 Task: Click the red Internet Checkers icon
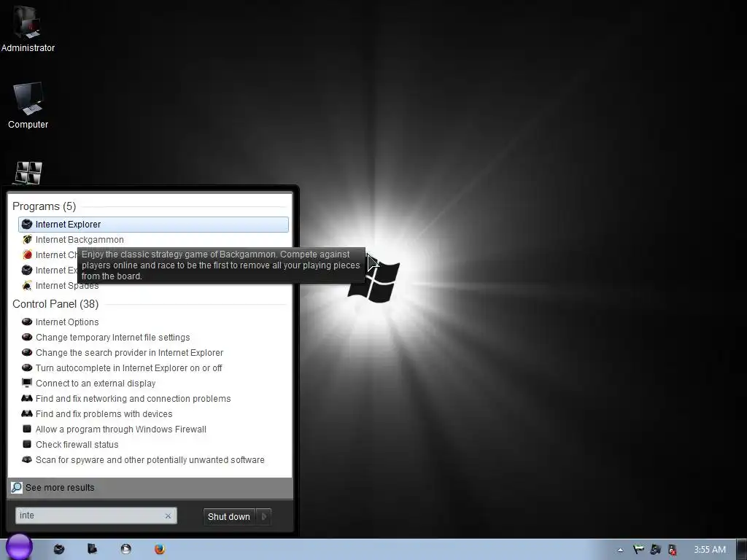click(27, 254)
